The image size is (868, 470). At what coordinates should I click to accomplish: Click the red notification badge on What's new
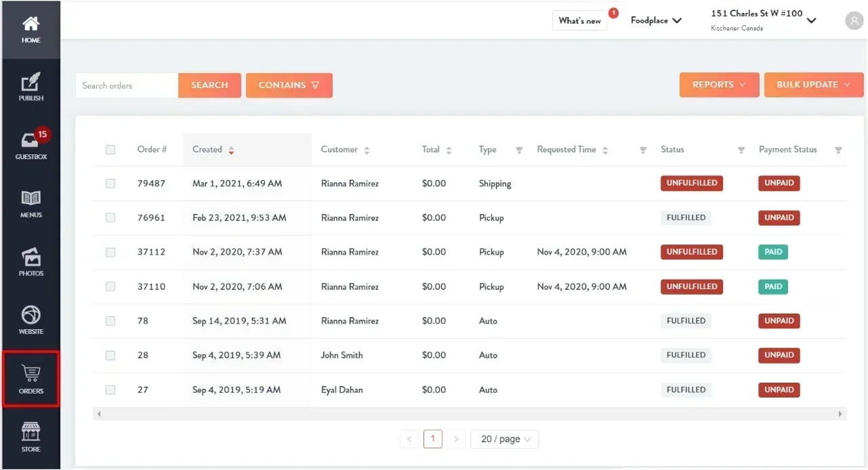(613, 13)
